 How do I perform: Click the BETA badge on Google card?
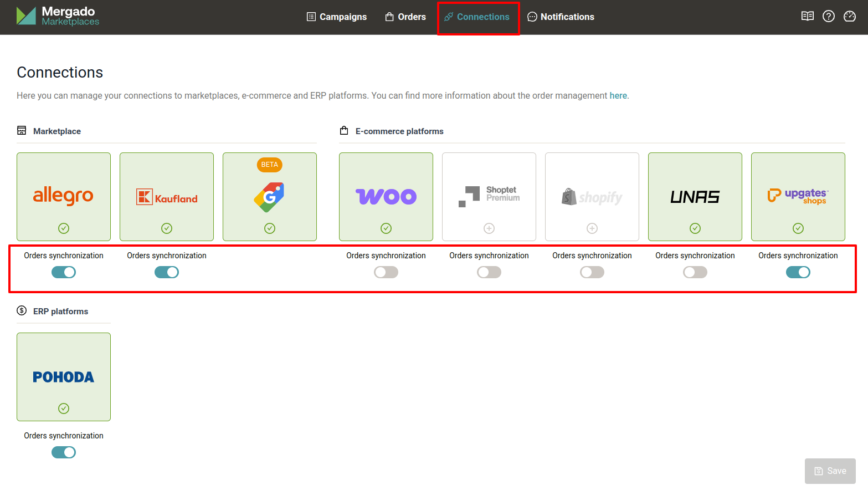coord(270,165)
